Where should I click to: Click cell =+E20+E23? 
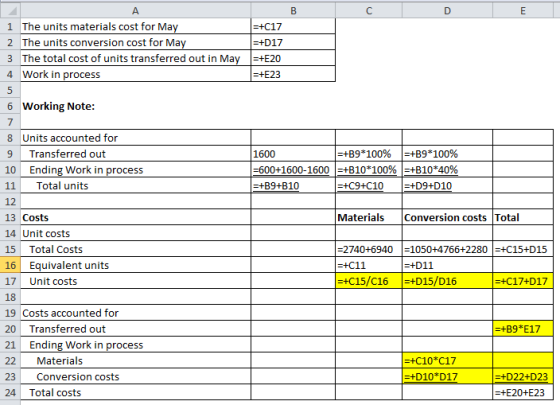point(523,392)
